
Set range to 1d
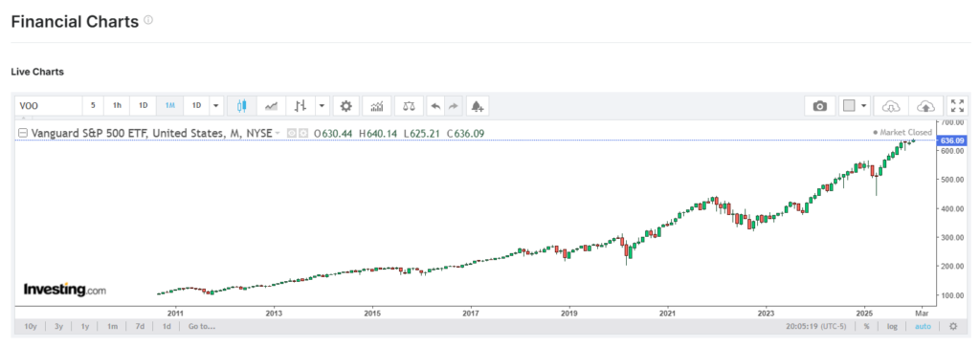point(167,326)
